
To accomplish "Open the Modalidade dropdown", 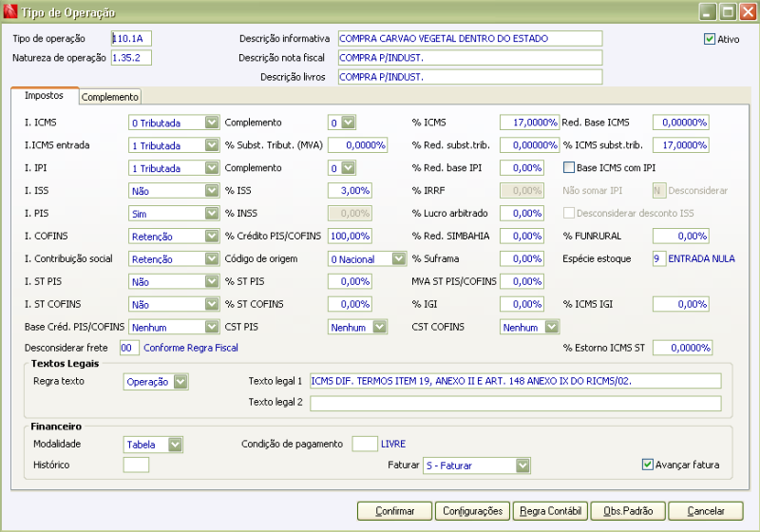I will point(175,445).
